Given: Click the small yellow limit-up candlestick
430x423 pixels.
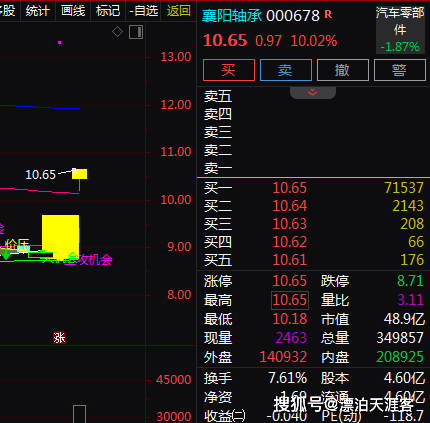Looking at the screenshot, I should (79, 174).
